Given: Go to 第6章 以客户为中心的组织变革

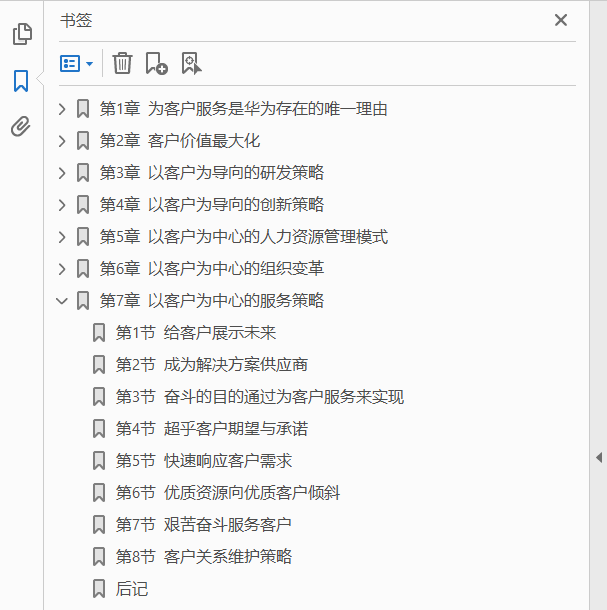Looking at the screenshot, I should click(x=212, y=269).
